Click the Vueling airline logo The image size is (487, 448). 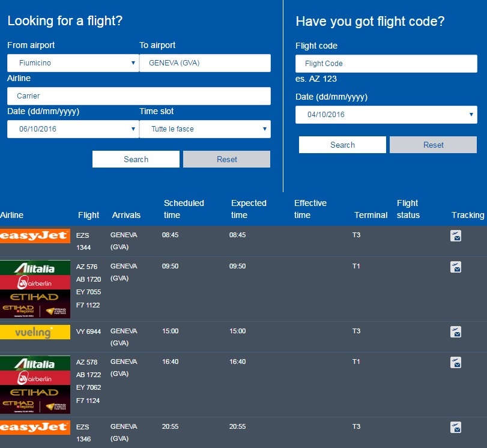(35, 332)
